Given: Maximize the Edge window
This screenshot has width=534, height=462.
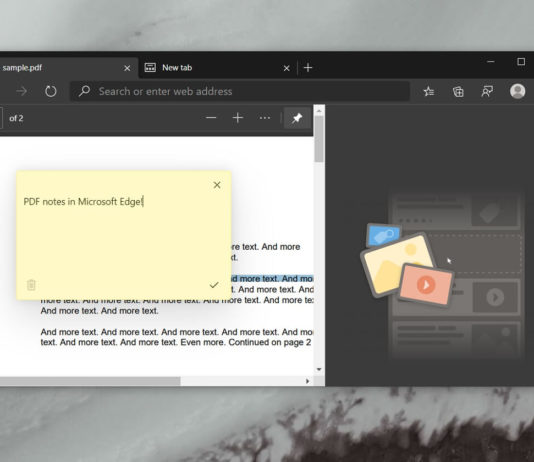Looking at the screenshot, I should coord(521,62).
